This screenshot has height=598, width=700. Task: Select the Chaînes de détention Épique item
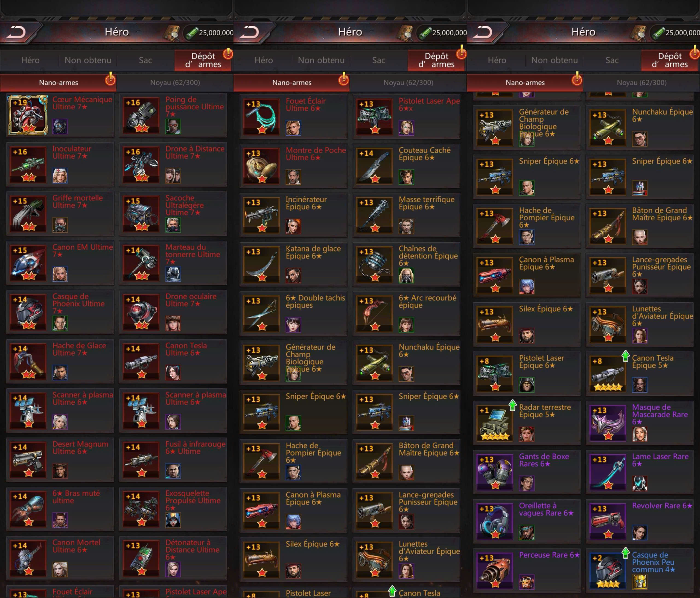point(406,264)
